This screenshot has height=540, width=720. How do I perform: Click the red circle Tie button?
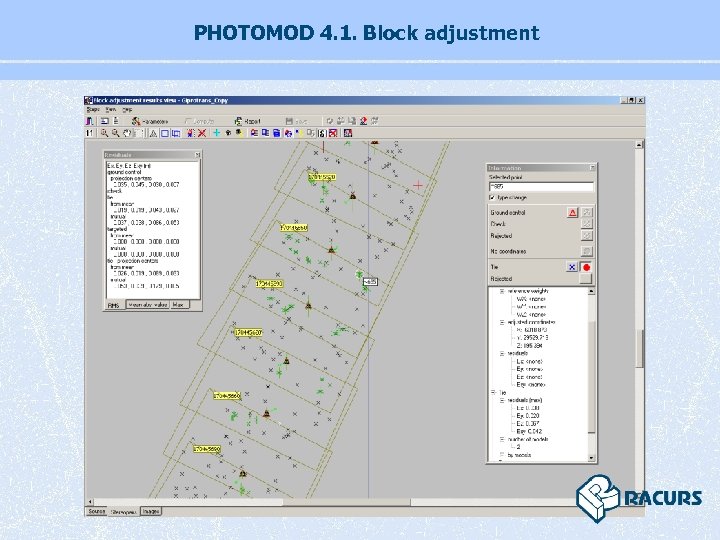coord(586,267)
